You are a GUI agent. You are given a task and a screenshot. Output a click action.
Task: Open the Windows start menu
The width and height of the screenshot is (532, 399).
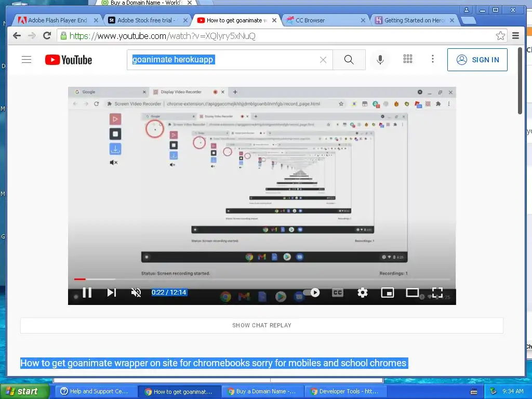(x=24, y=391)
